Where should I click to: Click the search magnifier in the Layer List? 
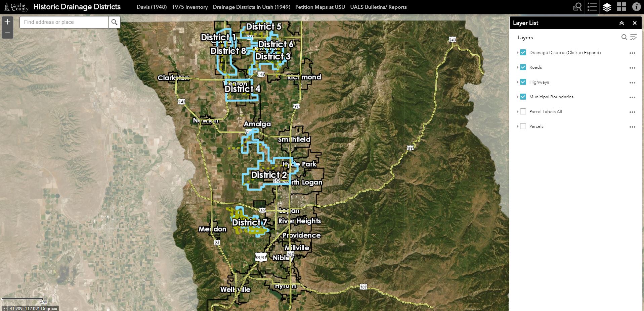624,37
